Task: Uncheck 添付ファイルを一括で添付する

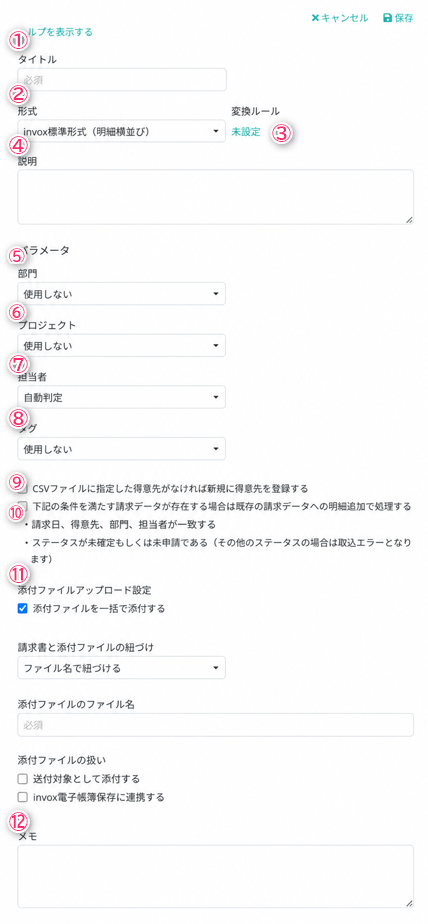Action: (x=23, y=608)
